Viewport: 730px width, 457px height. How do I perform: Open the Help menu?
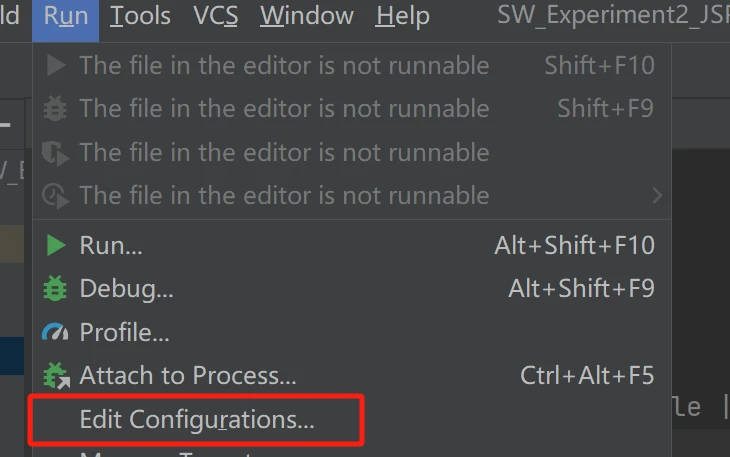click(403, 16)
